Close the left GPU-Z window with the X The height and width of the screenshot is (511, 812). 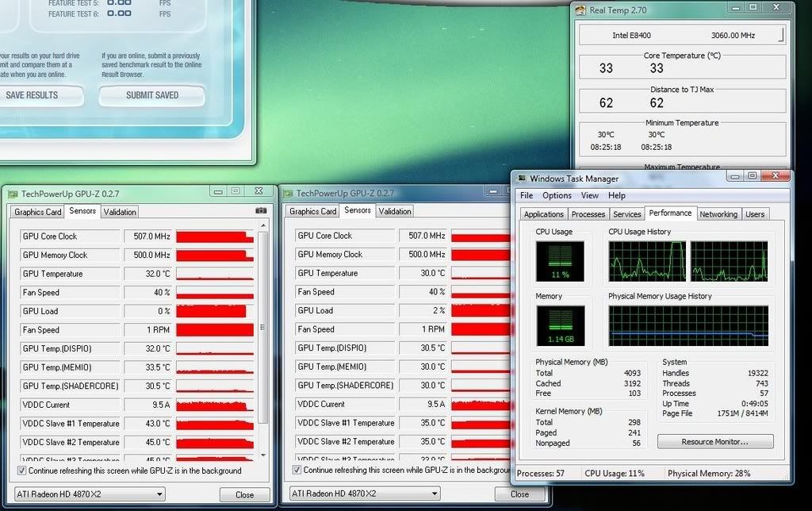[259, 191]
